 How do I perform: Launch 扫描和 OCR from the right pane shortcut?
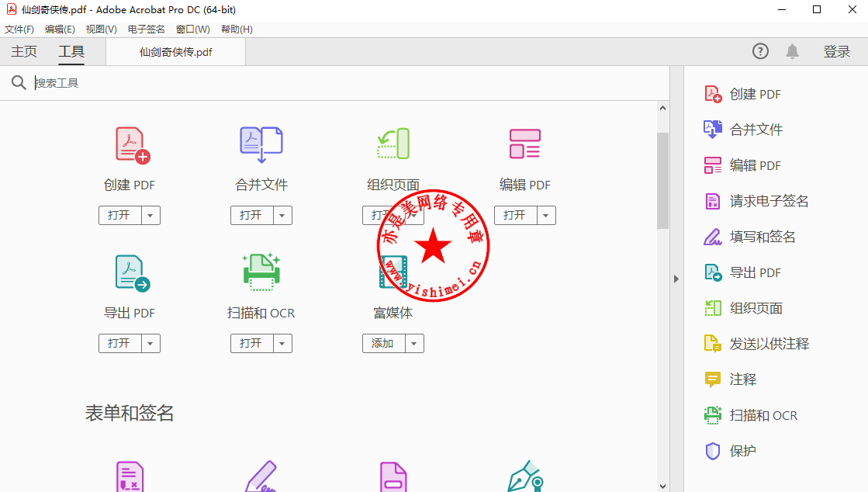(751, 415)
